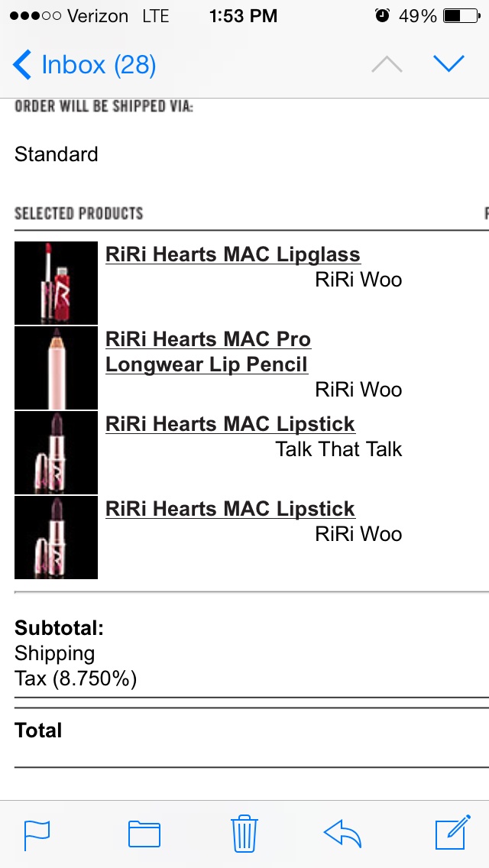
Task: Open RiRi Hearts MAC Pro Longwear Lip Pencil link
Action: (x=209, y=352)
